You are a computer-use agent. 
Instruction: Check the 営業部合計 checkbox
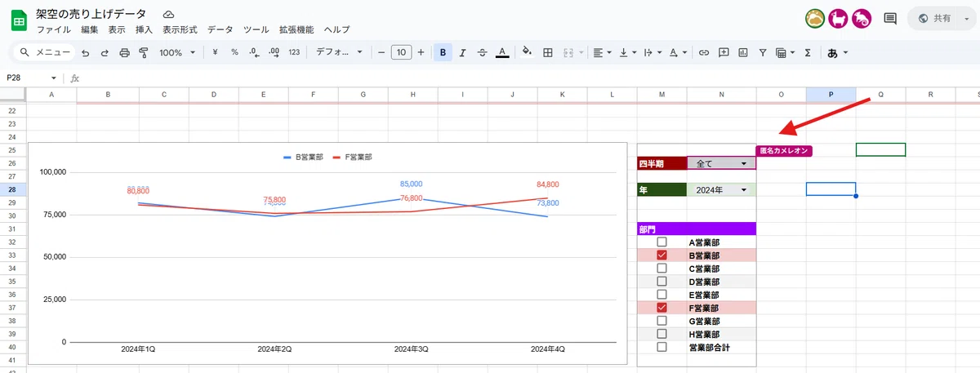pyautogui.click(x=661, y=347)
